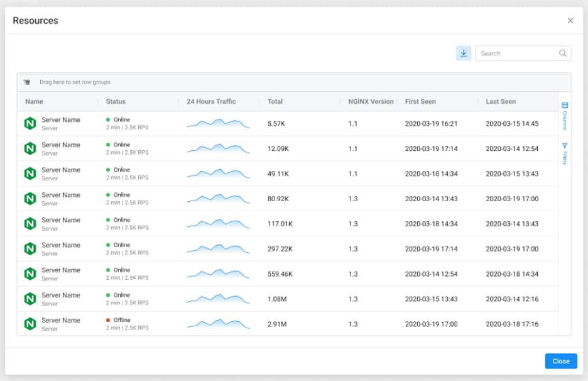Click the First Seen column header
588x381 pixels.
click(420, 101)
